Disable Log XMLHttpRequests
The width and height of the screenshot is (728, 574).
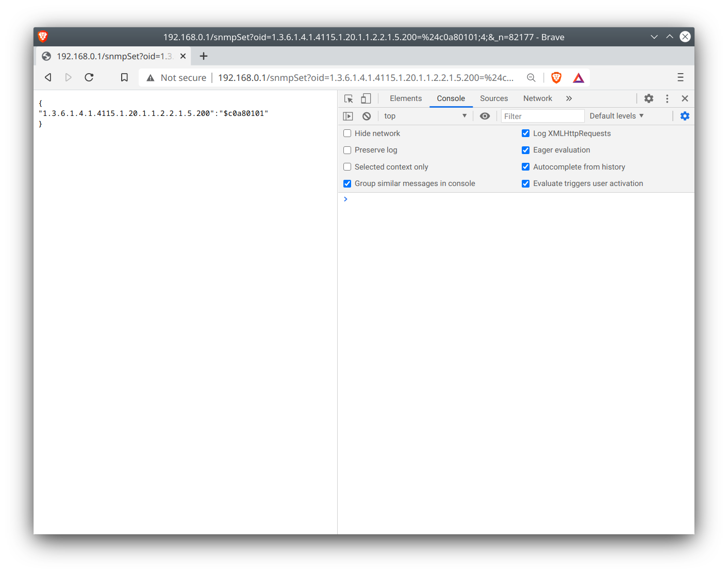pyautogui.click(x=525, y=133)
